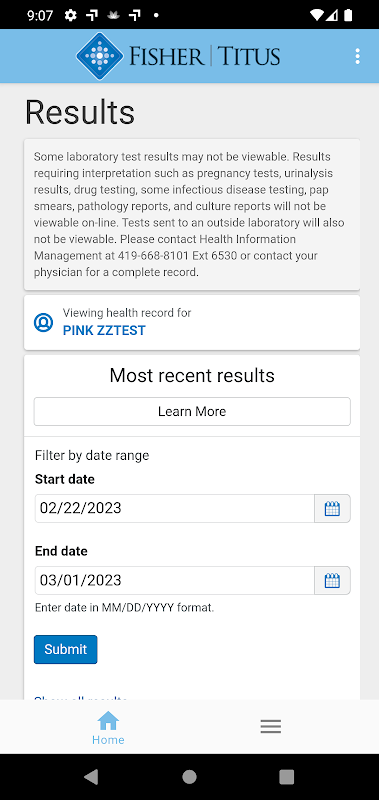Tap the settings gear in status bar
The height and width of the screenshot is (800, 379).
[x=70, y=15]
